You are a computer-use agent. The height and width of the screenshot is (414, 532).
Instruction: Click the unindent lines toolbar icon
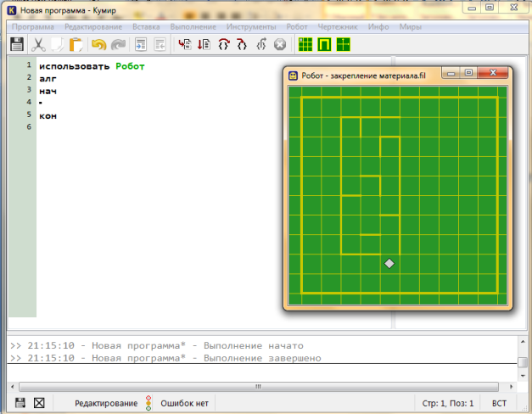(160, 44)
